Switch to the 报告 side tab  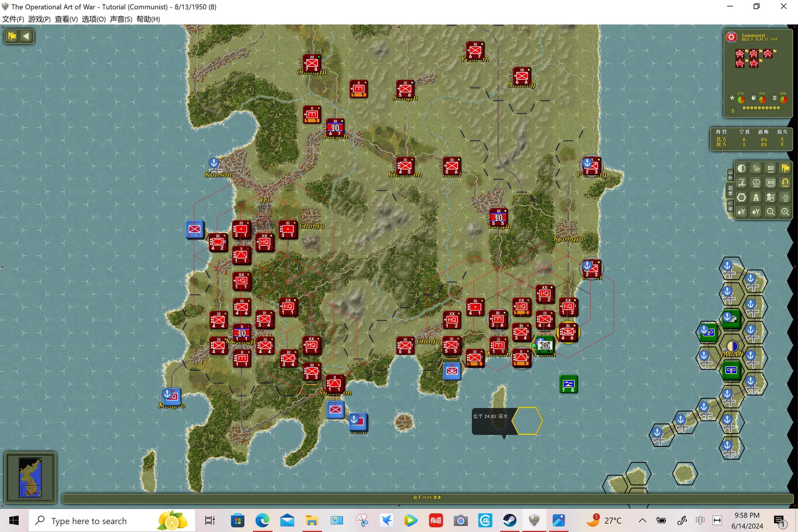point(730,205)
